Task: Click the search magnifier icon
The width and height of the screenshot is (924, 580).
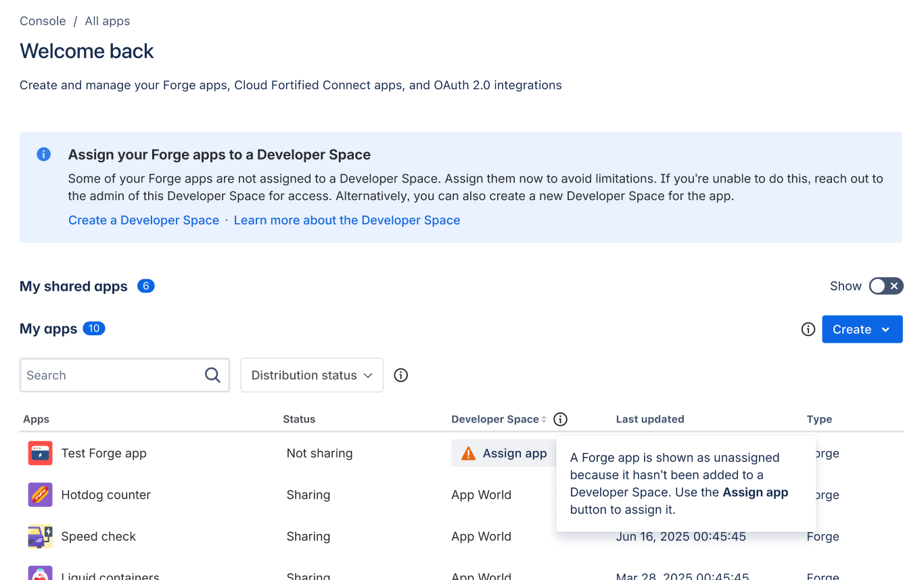Action: (x=212, y=375)
